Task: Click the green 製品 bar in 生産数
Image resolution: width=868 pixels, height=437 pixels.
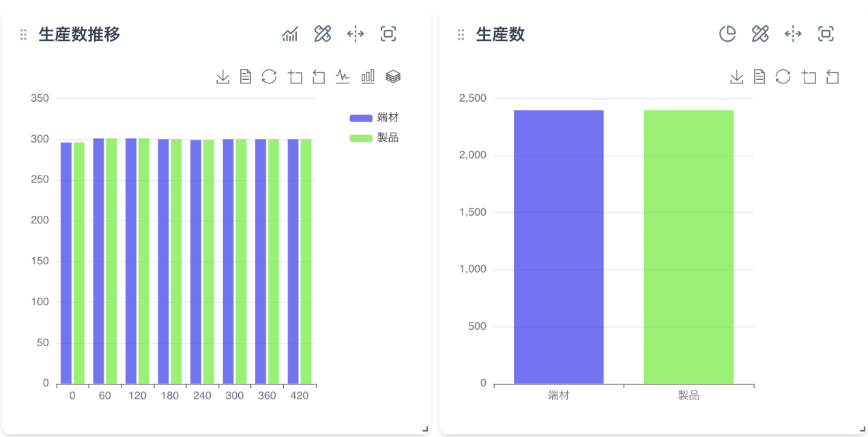Action: pyautogui.click(x=689, y=246)
